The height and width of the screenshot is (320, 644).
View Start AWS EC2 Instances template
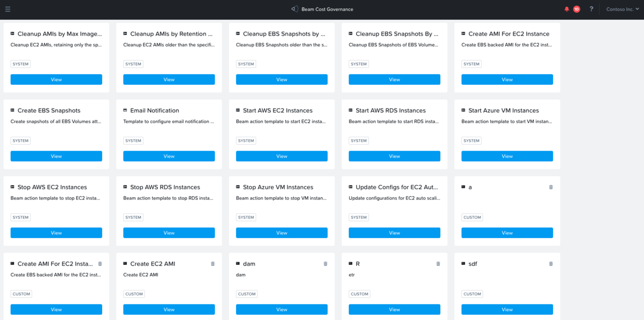(282, 156)
